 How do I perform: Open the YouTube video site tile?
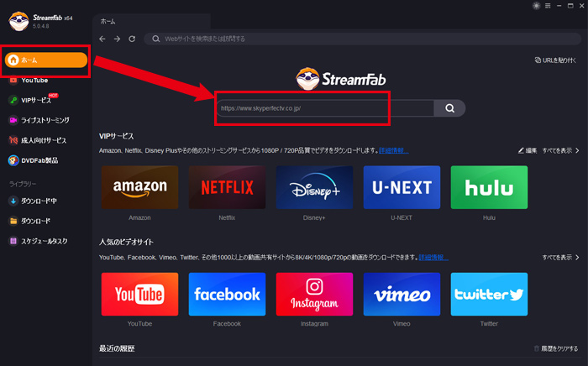[x=140, y=294]
